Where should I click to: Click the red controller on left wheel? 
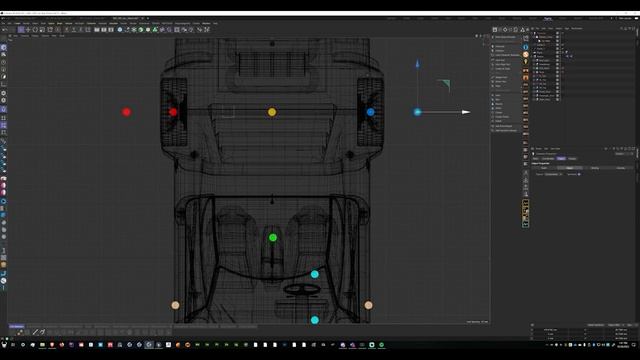[x=173, y=112]
